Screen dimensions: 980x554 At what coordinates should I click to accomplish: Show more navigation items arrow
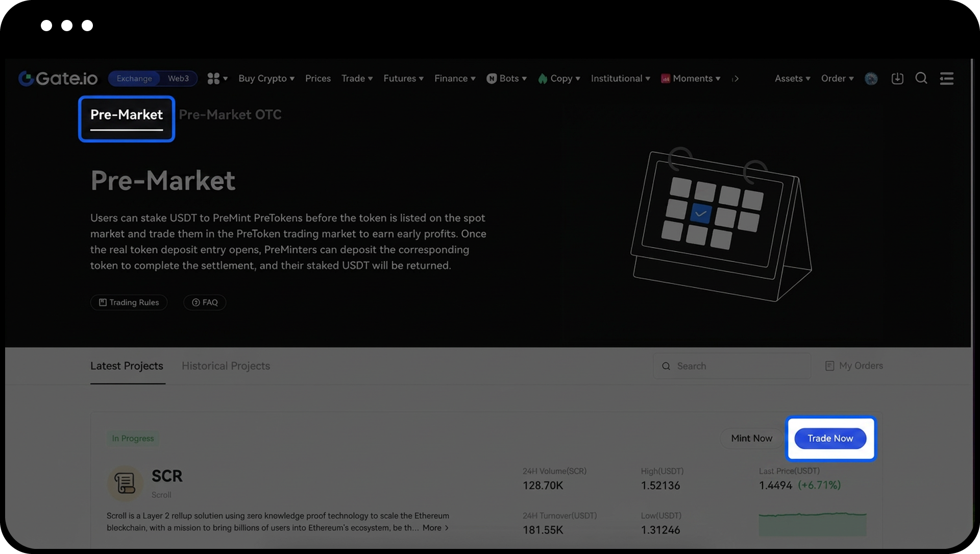(x=736, y=79)
